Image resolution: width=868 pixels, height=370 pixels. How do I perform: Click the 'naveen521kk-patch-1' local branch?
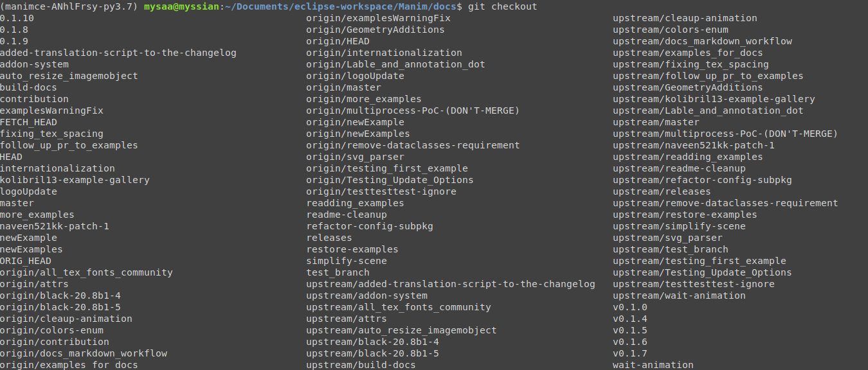(x=55, y=226)
